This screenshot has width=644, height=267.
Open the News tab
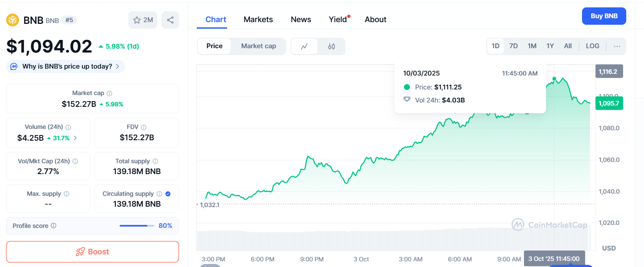pyautogui.click(x=301, y=20)
